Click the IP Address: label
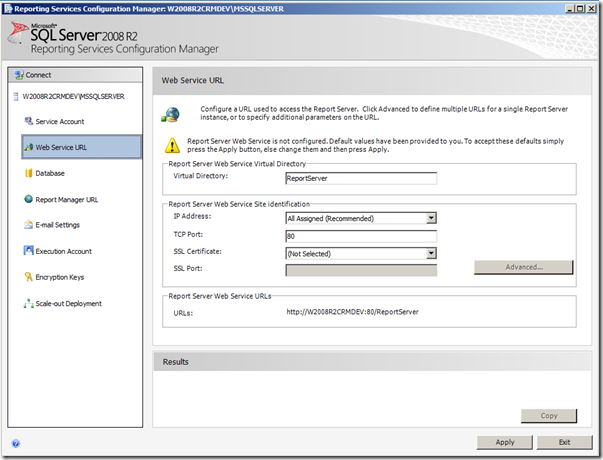This screenshot has width=603, height=460. click(192, 216)
